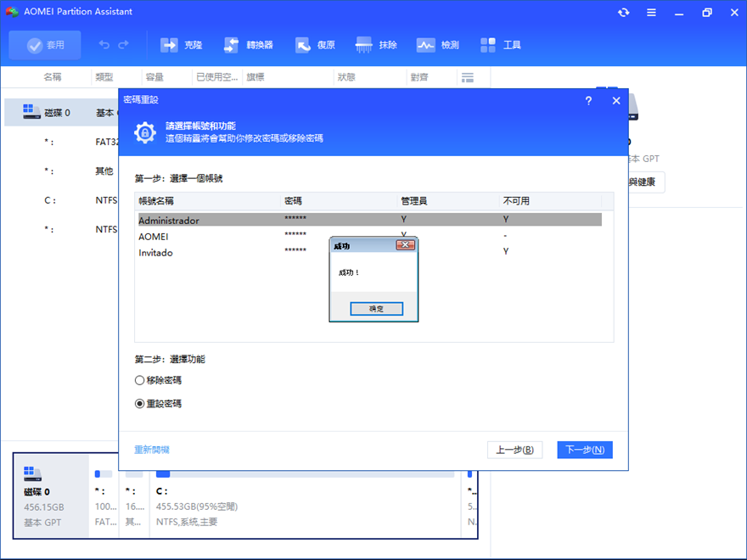Click the help question mark in password dialog

[588, 100]
